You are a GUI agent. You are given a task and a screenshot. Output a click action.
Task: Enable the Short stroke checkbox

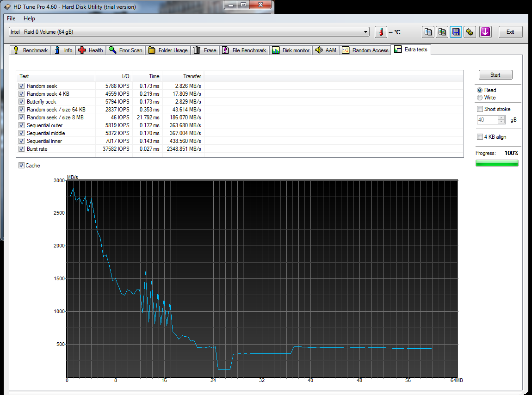click(480, 109)
